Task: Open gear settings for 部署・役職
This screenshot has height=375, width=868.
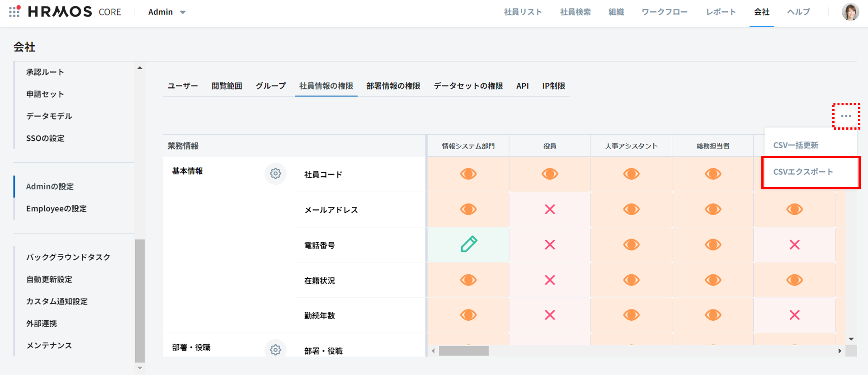Action: tap(275, 349)
